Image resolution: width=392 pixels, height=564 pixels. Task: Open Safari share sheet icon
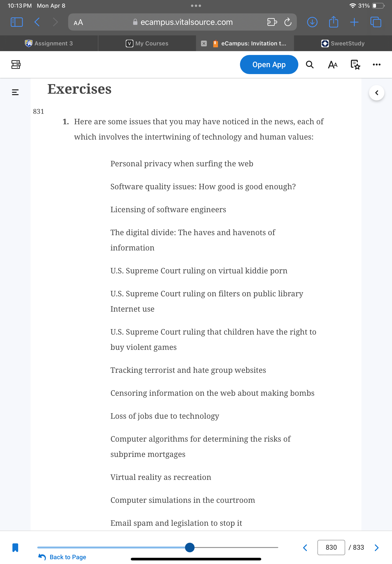[333, 22]
